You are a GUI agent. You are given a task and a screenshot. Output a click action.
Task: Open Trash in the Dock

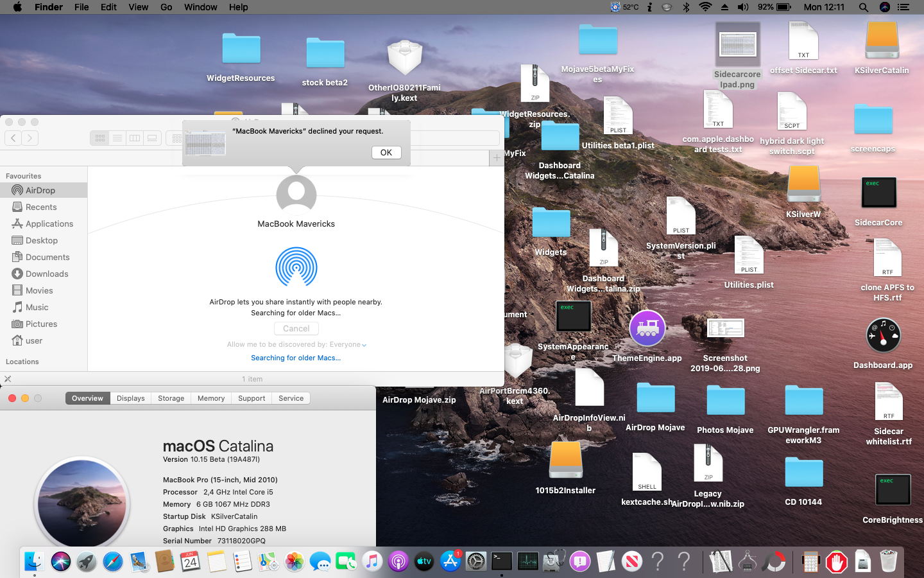tap(888, 561)
